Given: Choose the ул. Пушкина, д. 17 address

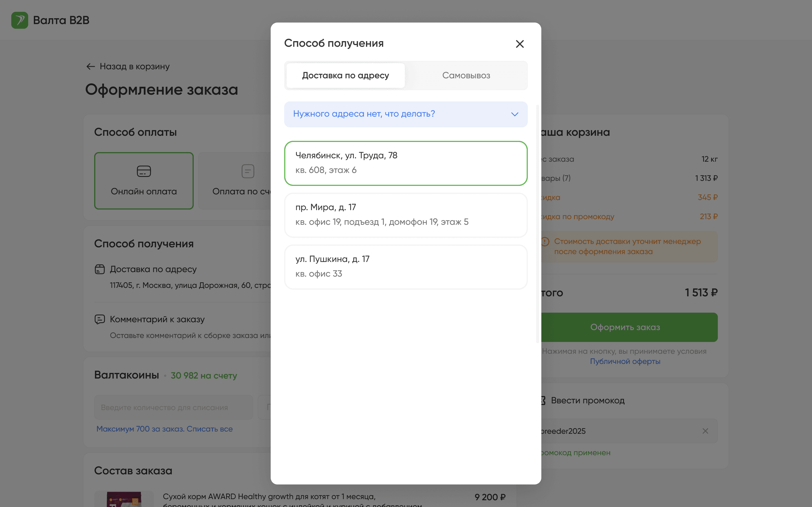Looking at the screenshot, I should click(405, 266).
